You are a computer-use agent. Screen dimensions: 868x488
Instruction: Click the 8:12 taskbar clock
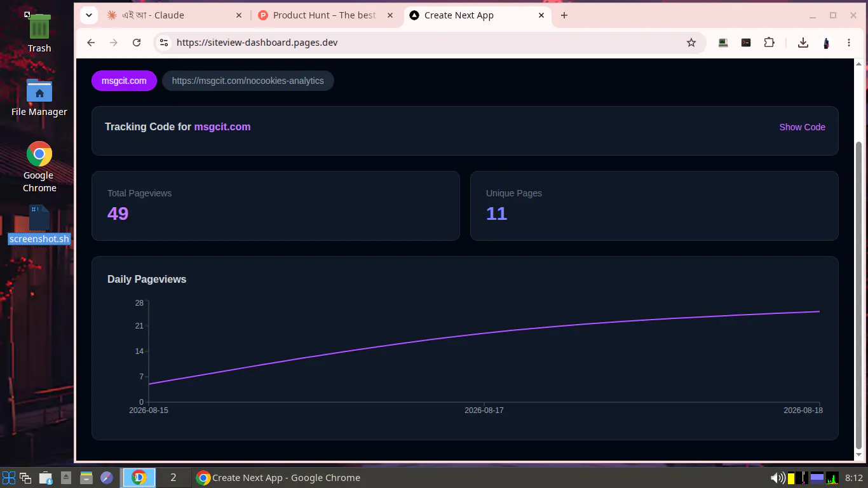(854, 478)
